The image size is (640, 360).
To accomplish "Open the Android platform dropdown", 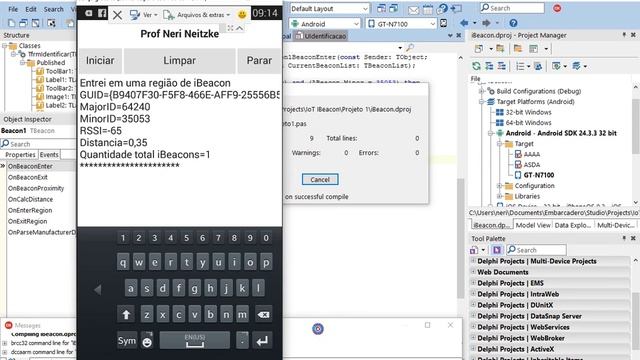I will tap(325, 24).
